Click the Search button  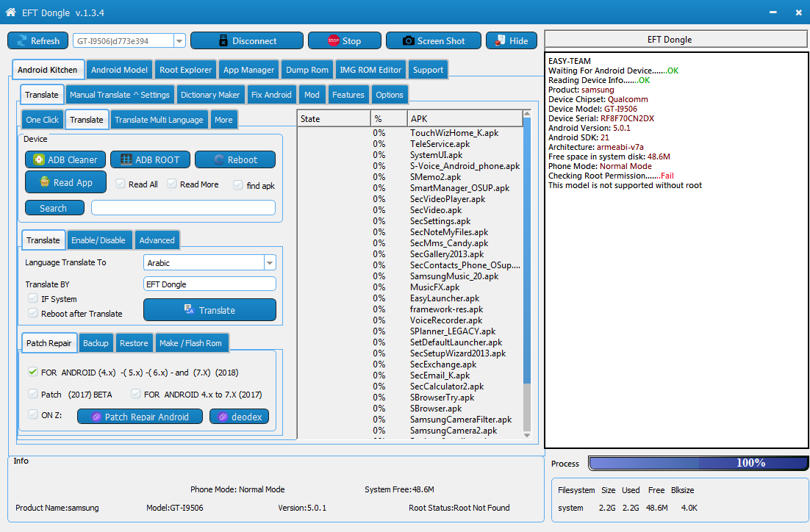54,208
